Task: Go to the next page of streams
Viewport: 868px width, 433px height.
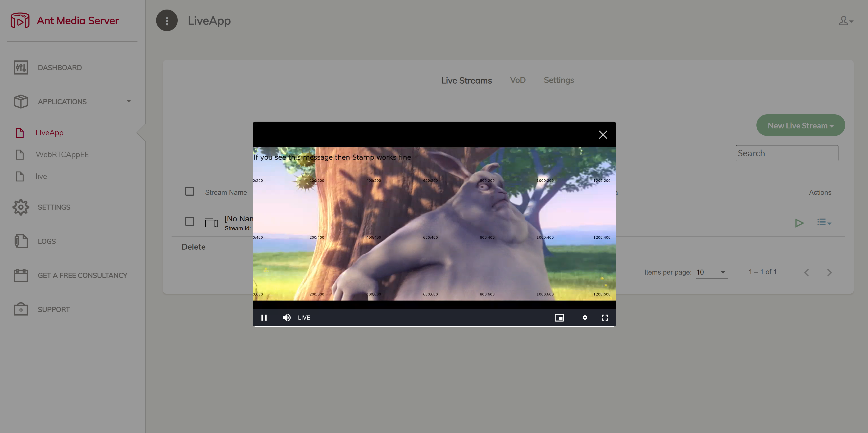Action: tap(829, 273)
